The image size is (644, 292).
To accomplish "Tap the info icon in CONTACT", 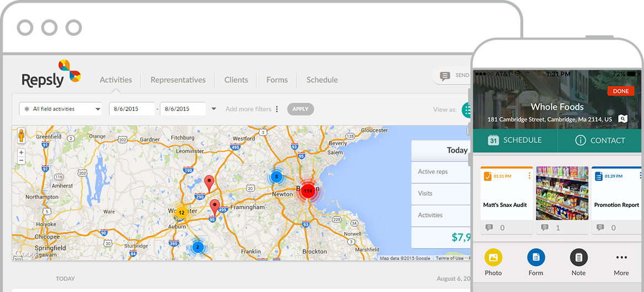I will click(581, 140).
